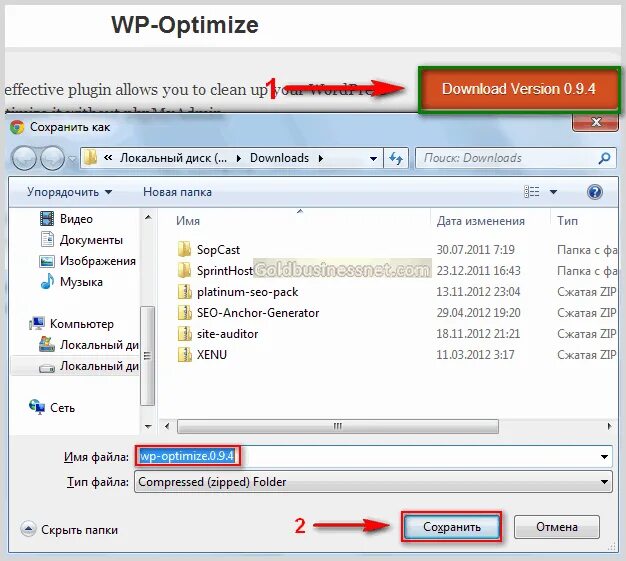
Task: Click the folder icon in address bar
Action: [91, 158]
